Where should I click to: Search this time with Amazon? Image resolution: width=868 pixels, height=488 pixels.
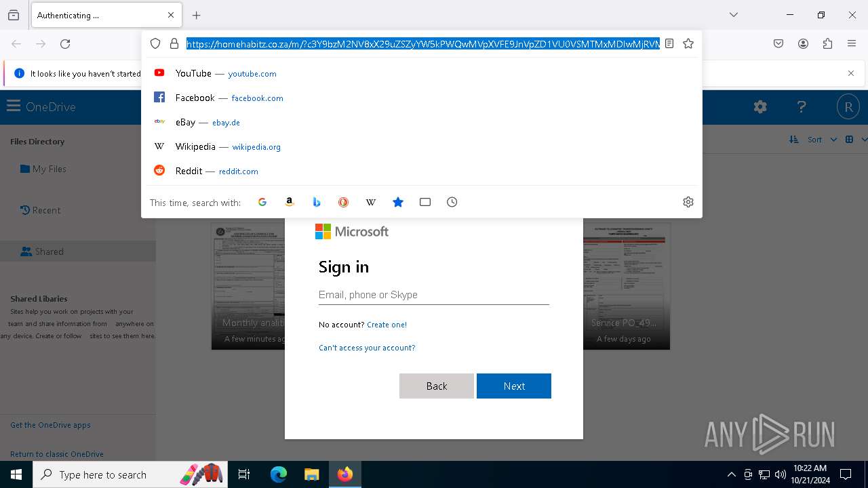coord(290,202)
